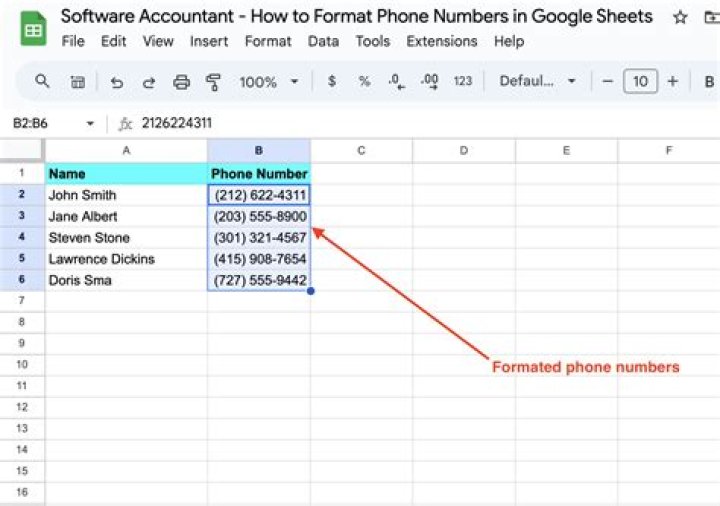Screen dimensions: 720x506
Task: Star this spreadsheet document
Action: click(680, 17)
